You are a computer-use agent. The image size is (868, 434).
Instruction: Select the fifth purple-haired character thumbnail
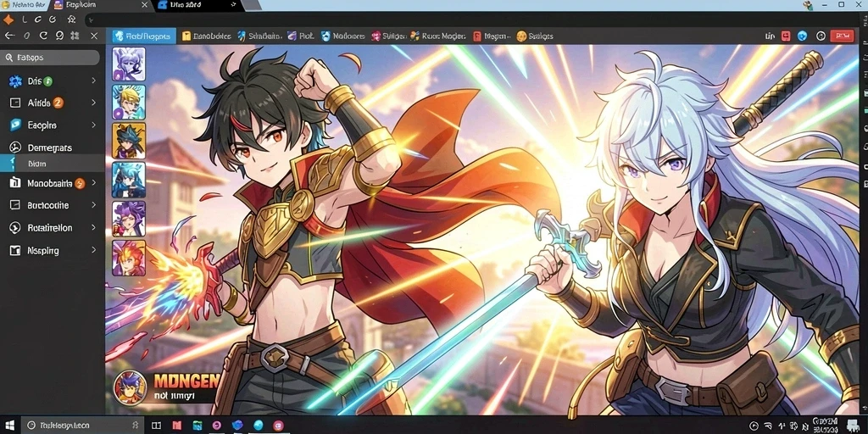[129, 219]
